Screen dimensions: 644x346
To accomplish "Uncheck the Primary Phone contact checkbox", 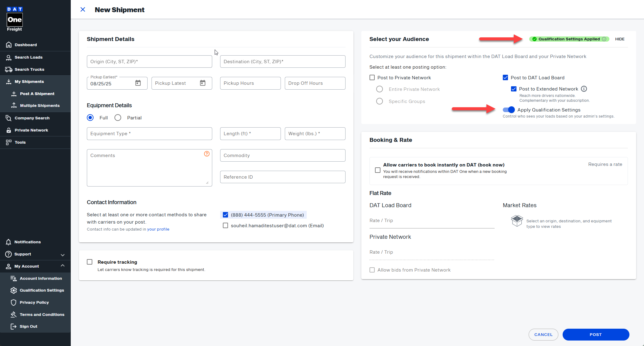I will click(x=225, y=215).
